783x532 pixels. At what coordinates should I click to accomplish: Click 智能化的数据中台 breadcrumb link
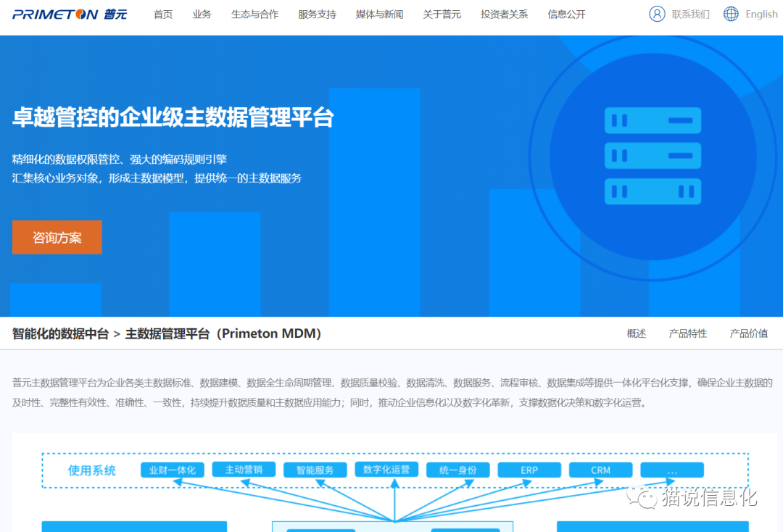tap(60, 333)
